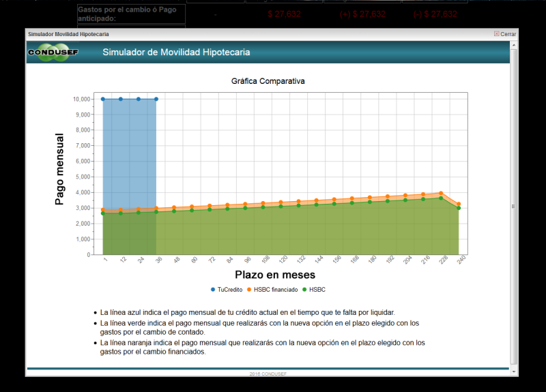The image size is (546, 392).
Task: Select the green HSBC point at month 240
Action: click(459, 208)
